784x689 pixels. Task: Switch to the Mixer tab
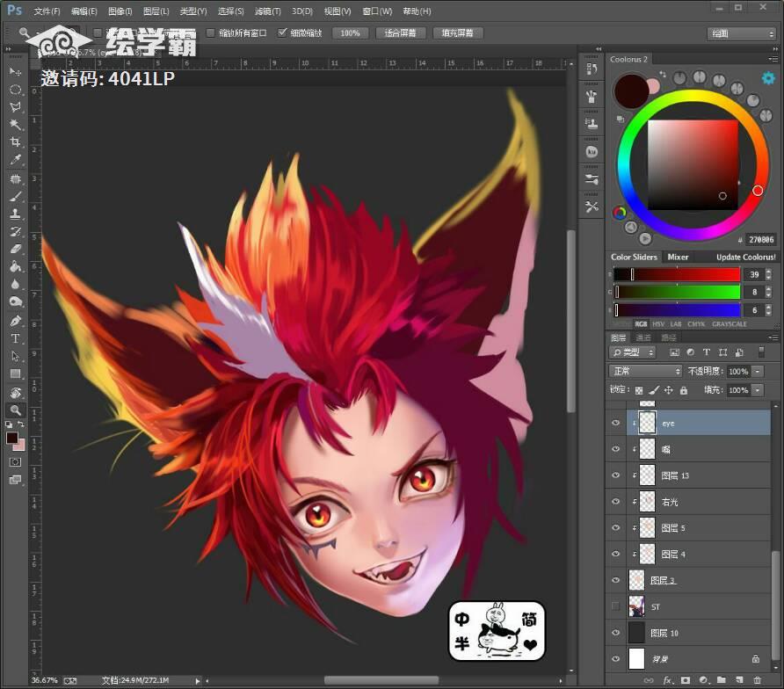[x=678, y=257]
